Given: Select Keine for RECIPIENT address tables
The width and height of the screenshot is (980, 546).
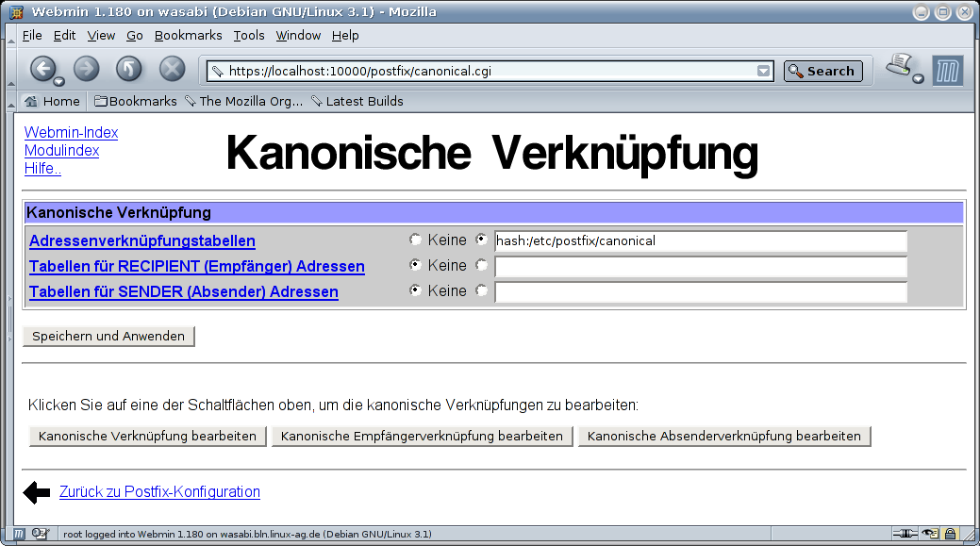Looking at the screenshot, I should (415, 265).
